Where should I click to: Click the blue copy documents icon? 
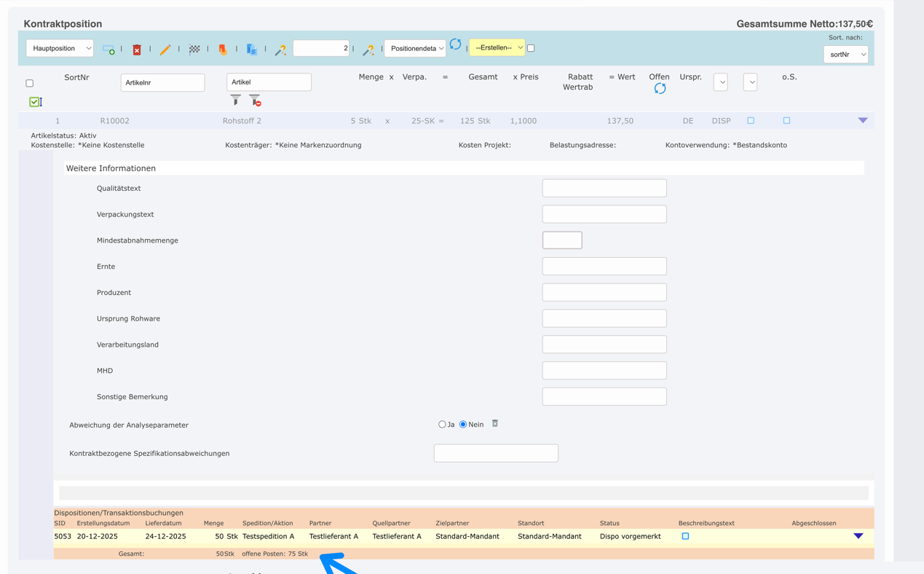pyautogui.click(x=251, y=48)
